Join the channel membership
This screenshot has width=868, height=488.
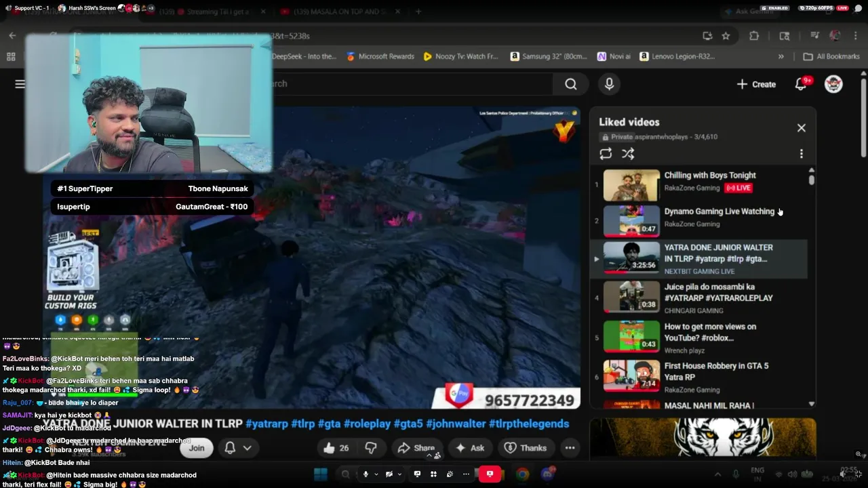click(x=197, y=448)
